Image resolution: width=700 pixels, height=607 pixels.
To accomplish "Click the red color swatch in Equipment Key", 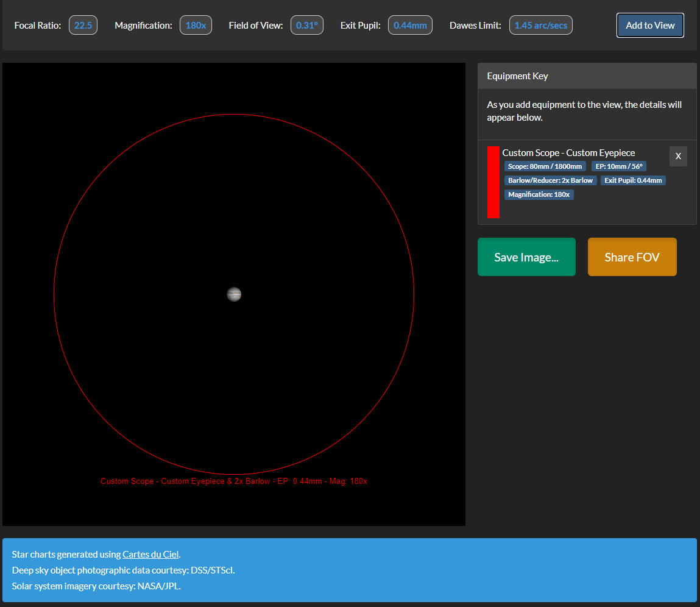I will (x=493, y=182).
